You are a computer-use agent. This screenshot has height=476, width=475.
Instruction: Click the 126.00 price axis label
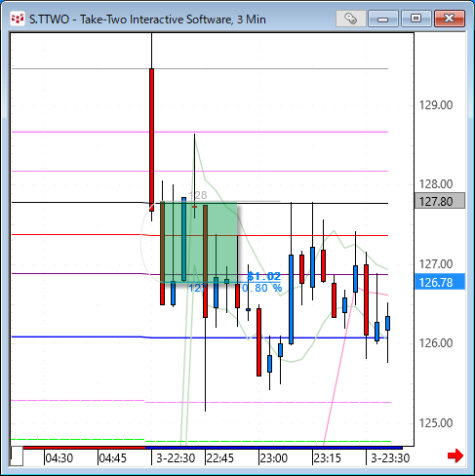[436, 343]
